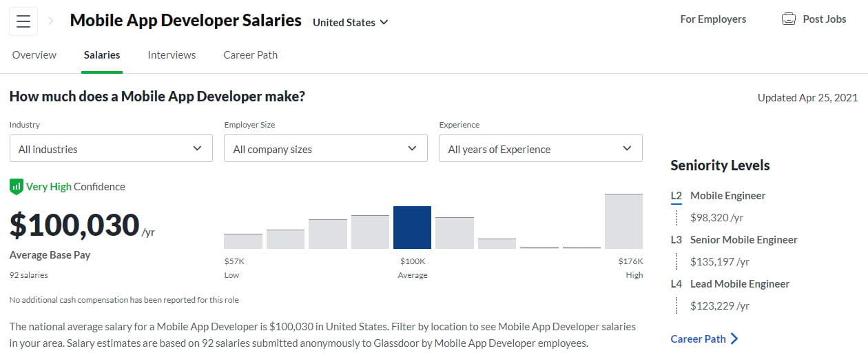This screenshot has width=868, height=362.
Task: Expand the United States location dropdown
Action: 351,22
